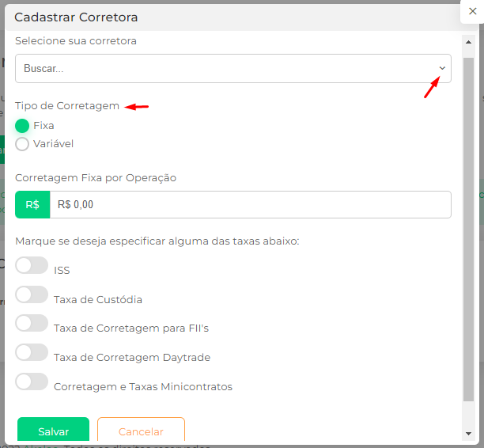Close the Cadastrar Corretora dialog

(472, 11)
